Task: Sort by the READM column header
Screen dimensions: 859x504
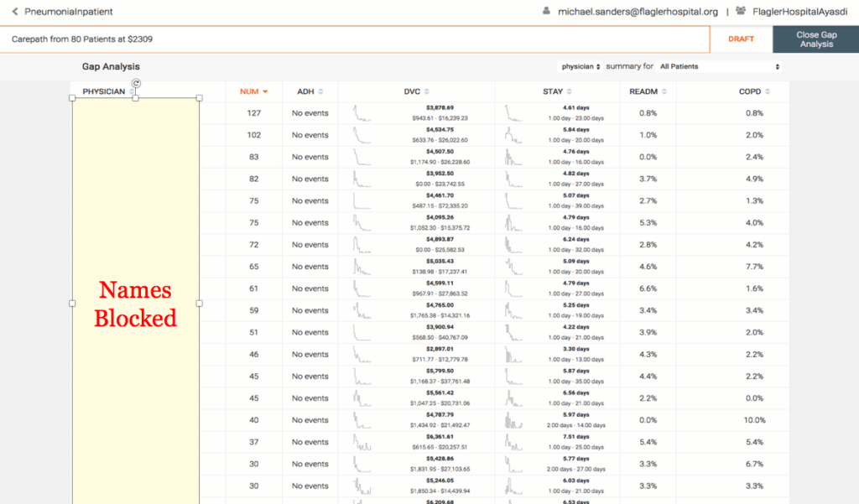Action: point(643,91)
